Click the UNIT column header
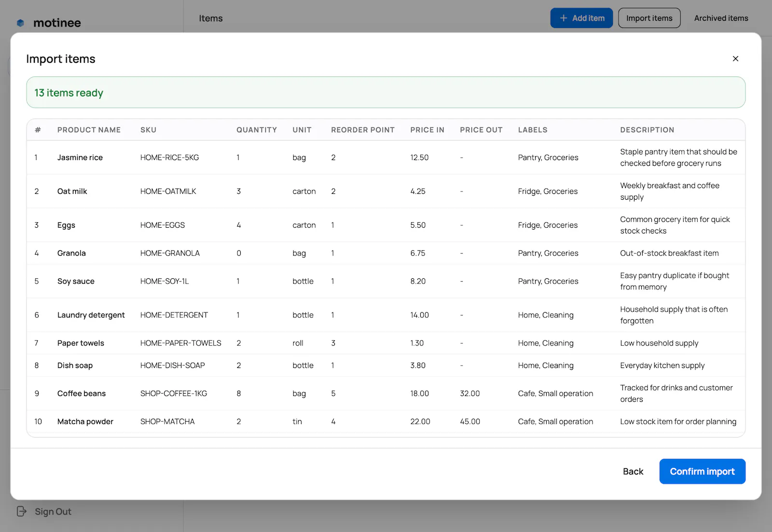Screen dimensions: 772x532 302,130
